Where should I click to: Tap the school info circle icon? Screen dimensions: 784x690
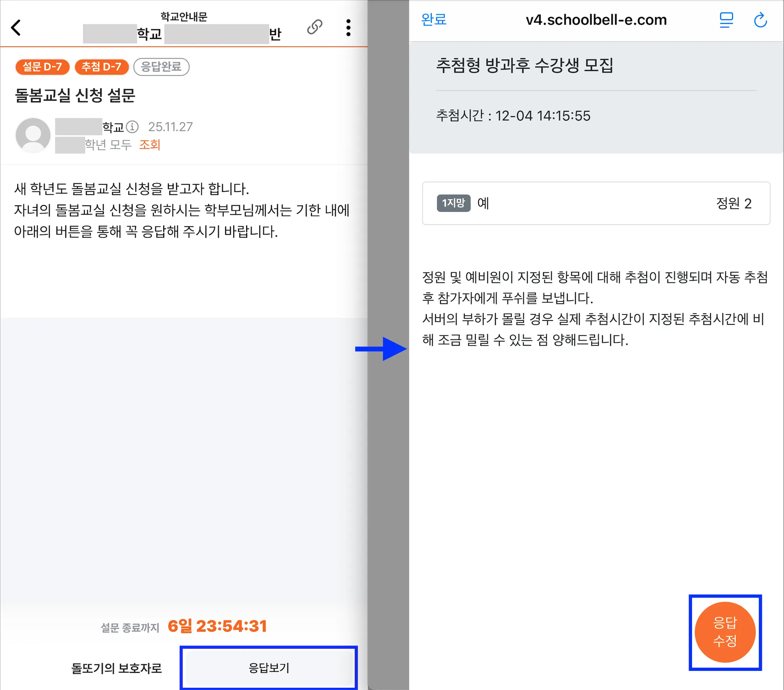132,127
